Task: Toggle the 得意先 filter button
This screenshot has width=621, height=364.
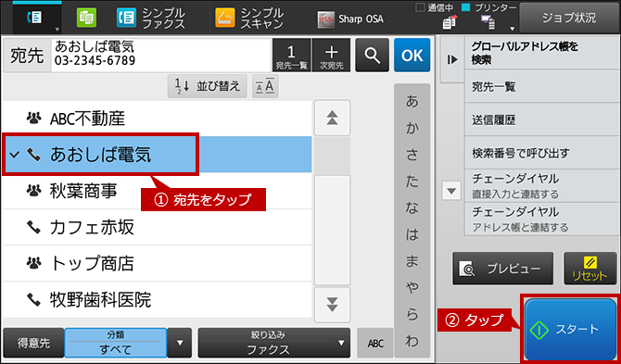Action: click(x=33, y=343)
